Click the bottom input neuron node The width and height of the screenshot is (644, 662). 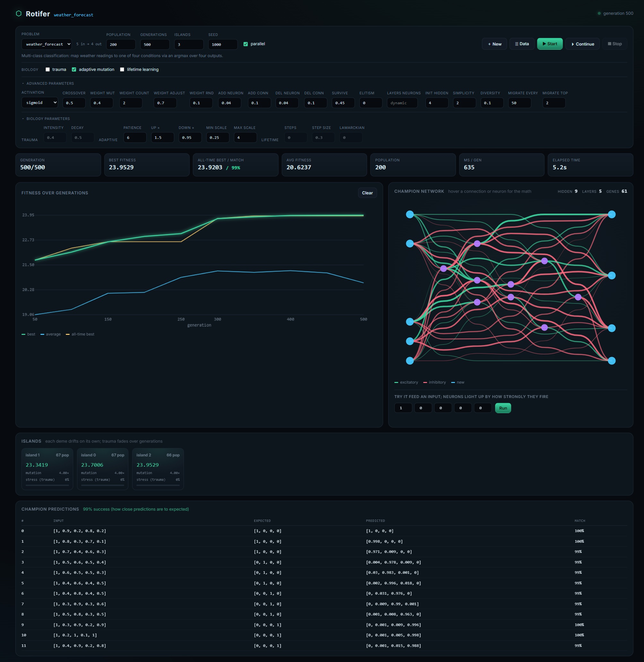click(410, 361)
